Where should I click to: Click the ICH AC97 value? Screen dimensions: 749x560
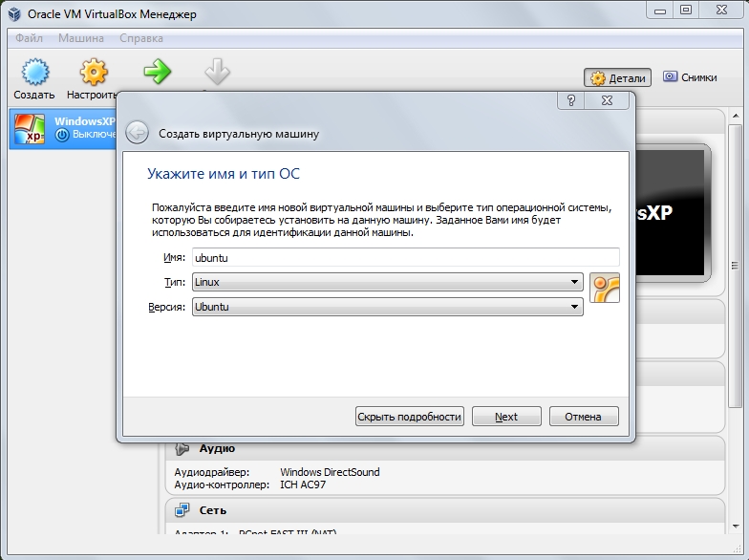[303, 485]
